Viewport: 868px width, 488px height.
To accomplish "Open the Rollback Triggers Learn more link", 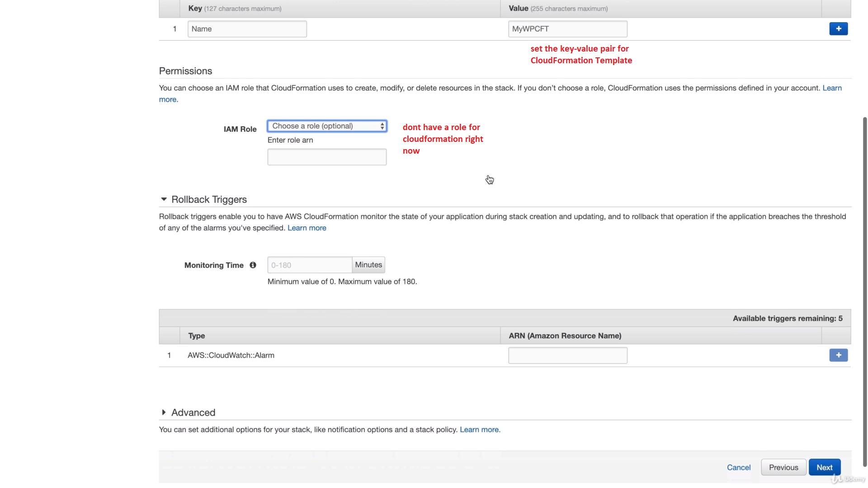I will (x=307, y=228).
